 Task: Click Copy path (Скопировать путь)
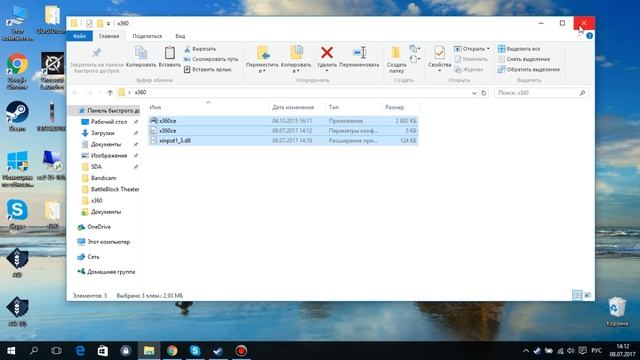[x=211, y=59]
